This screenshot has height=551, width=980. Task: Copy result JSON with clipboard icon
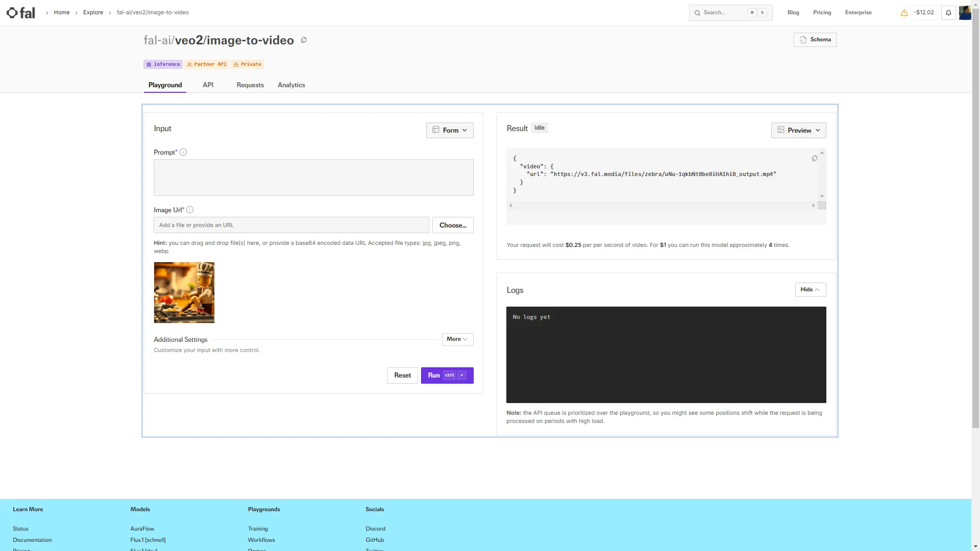coord(815,159)
